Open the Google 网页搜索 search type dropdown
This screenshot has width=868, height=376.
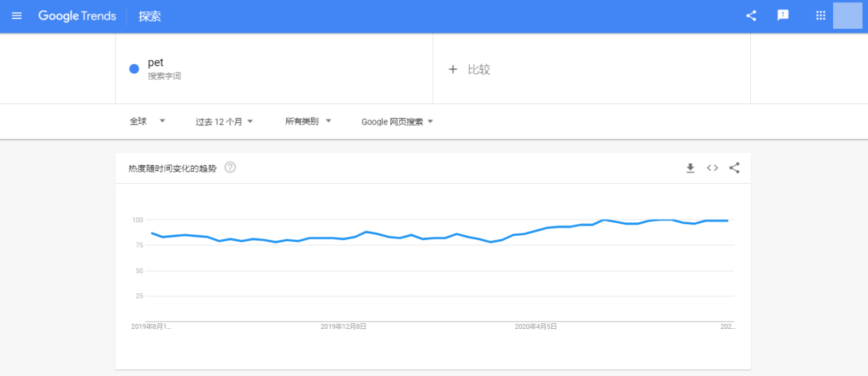coord(397,122)
